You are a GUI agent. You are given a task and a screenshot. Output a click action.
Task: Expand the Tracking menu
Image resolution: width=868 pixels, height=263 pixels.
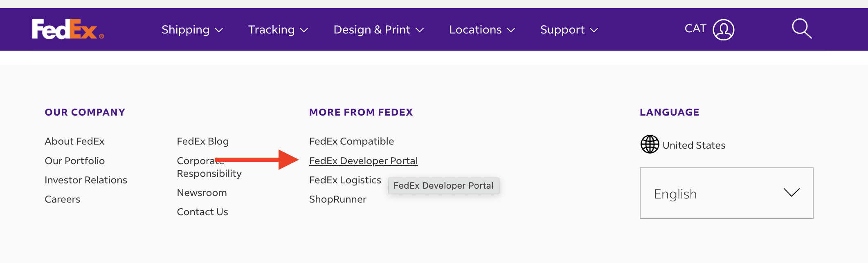pos(278,30)
